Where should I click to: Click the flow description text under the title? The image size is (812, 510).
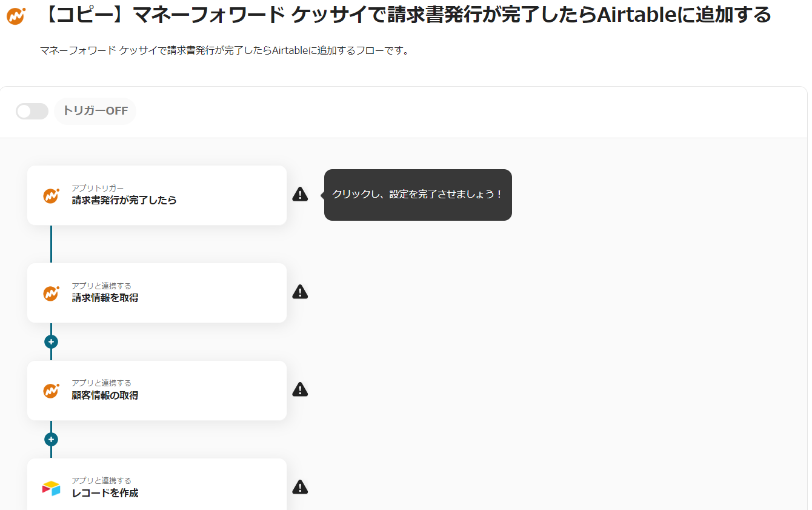coord(225,50)
